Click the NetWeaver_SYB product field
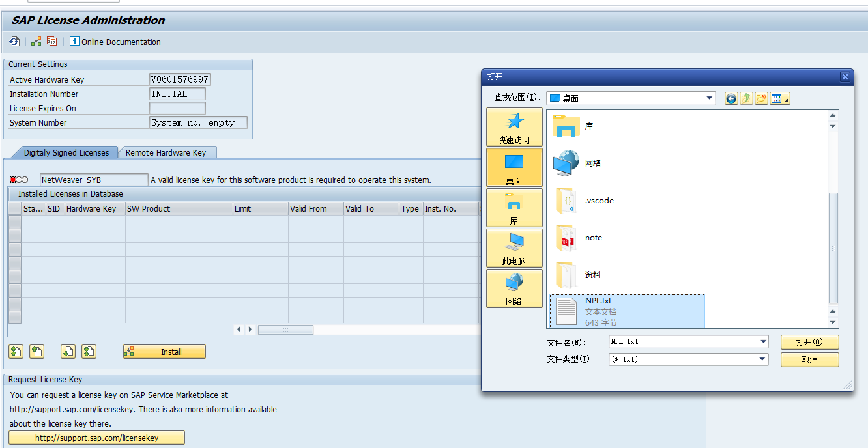Screen dimensions: 868x448 (94, 180)
